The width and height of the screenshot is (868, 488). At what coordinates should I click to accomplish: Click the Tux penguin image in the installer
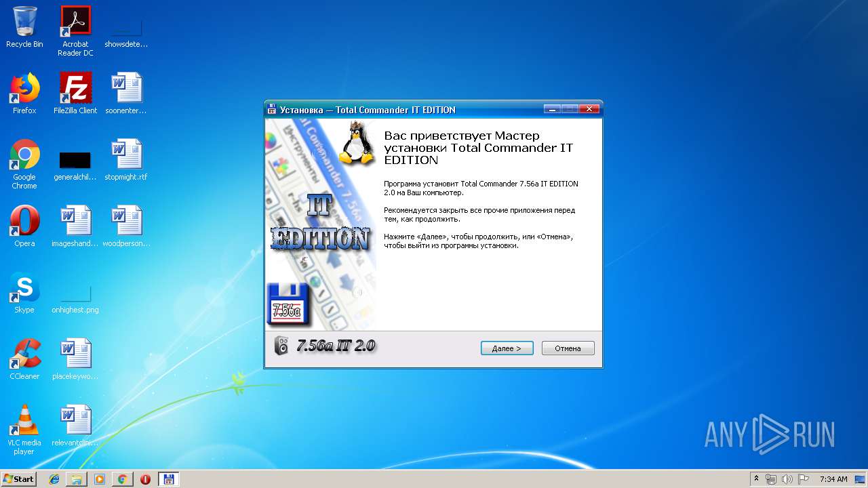(357, 143)
